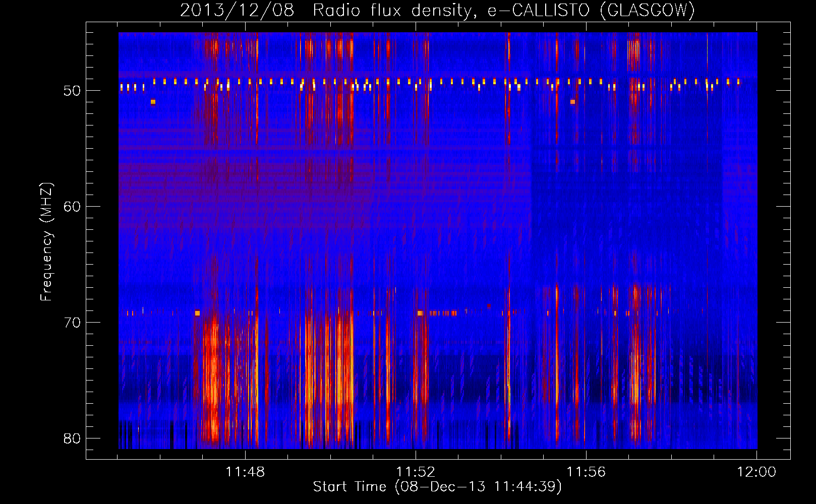Click the "Start Time (08-Dec-13 11:44:39)" axis label
Screen dimensions: 816x504
coord(437,487)
